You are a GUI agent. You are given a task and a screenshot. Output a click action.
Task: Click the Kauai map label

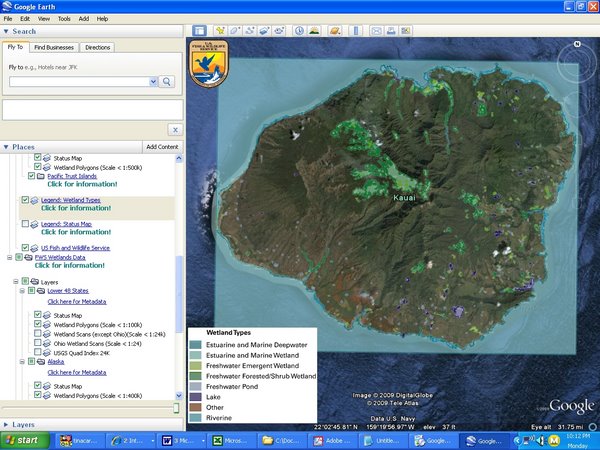[404, 197]
